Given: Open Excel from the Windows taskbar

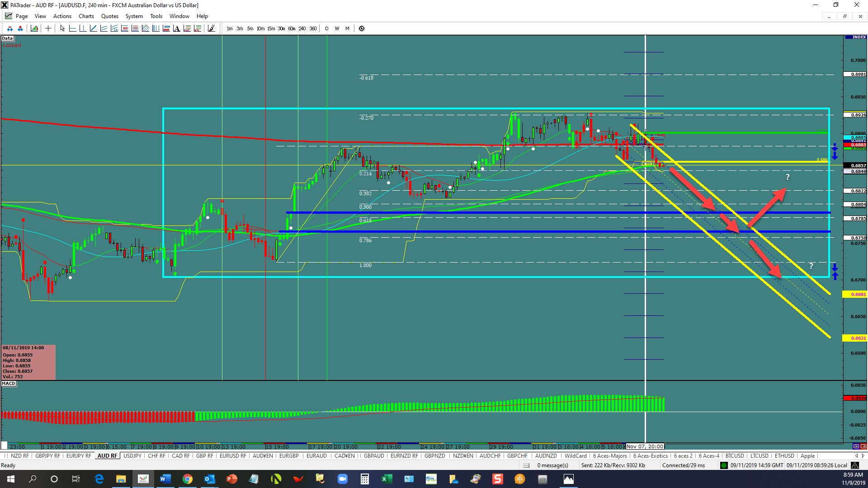Looking at the screenshot, I should (387, 479).
